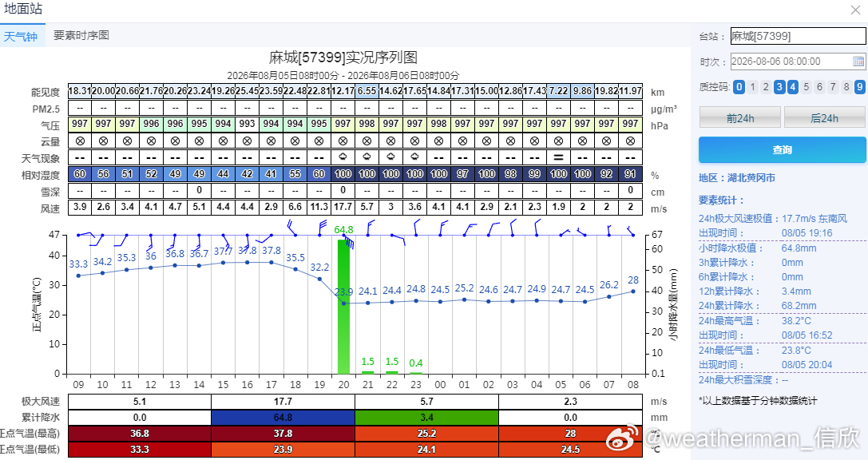Viewport: 868px width, 460px height.
Task: Click the 24h最低气温 23.8°C statistic
Action: pos(755,351)
